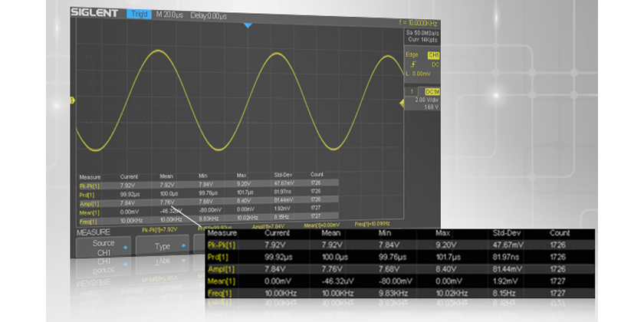Click the rising edge trigger slope icon

tap(414, 64)
